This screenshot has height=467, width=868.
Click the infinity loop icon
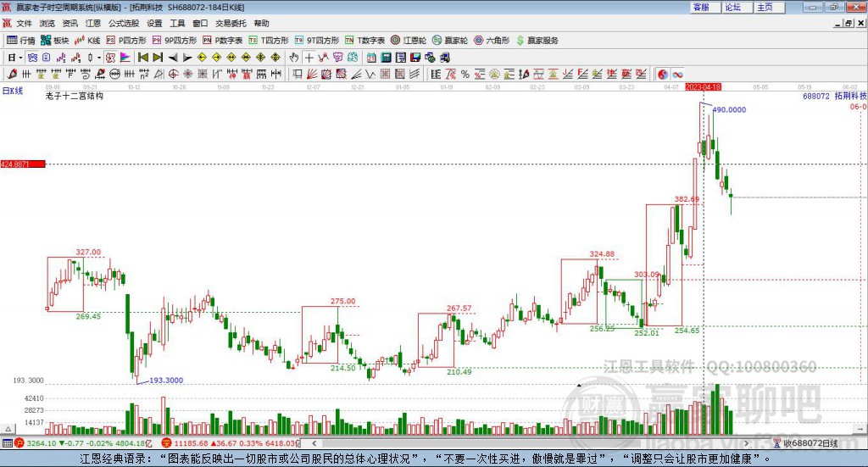click(x=677, y=74)
